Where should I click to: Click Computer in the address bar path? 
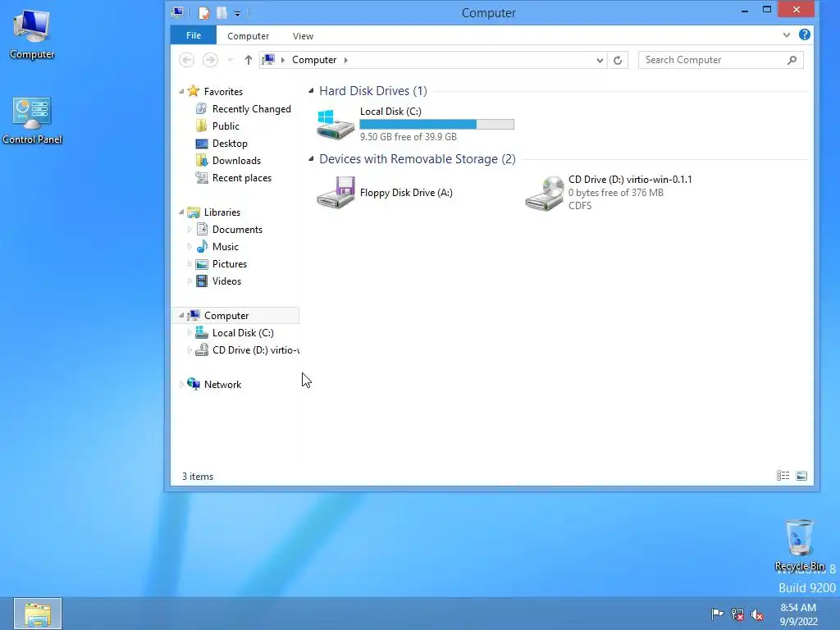(x=314, y=60)
